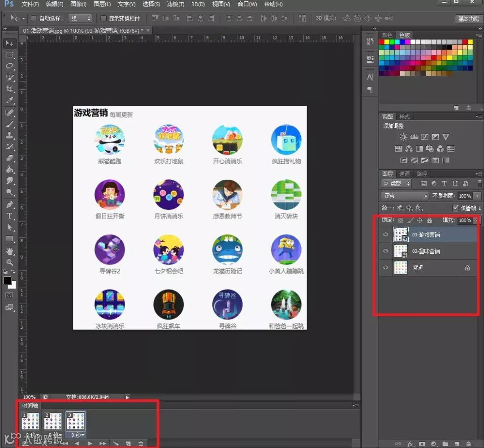Select the Path Selection tool
This screenshot has height=448, width=484.
click(x=9, y=227)
